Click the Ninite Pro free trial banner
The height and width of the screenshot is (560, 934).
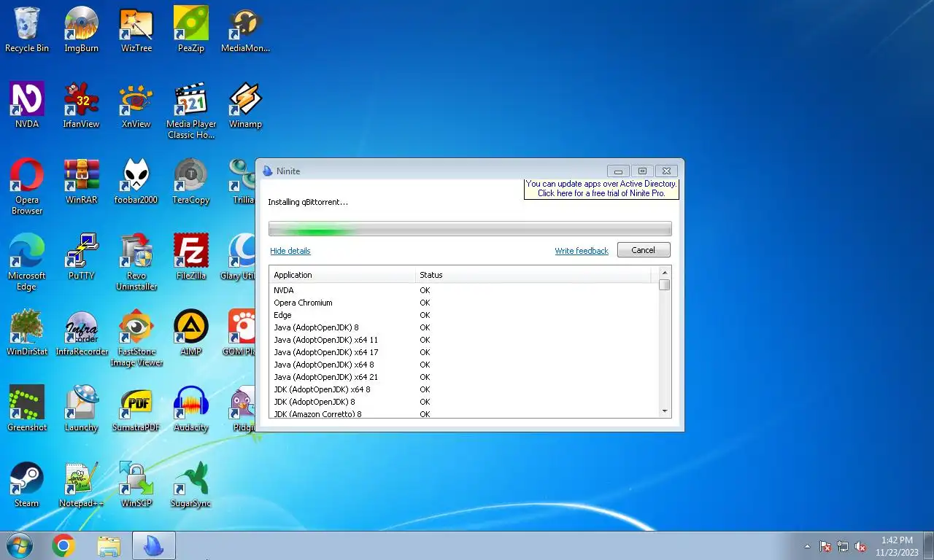(601, 189)
